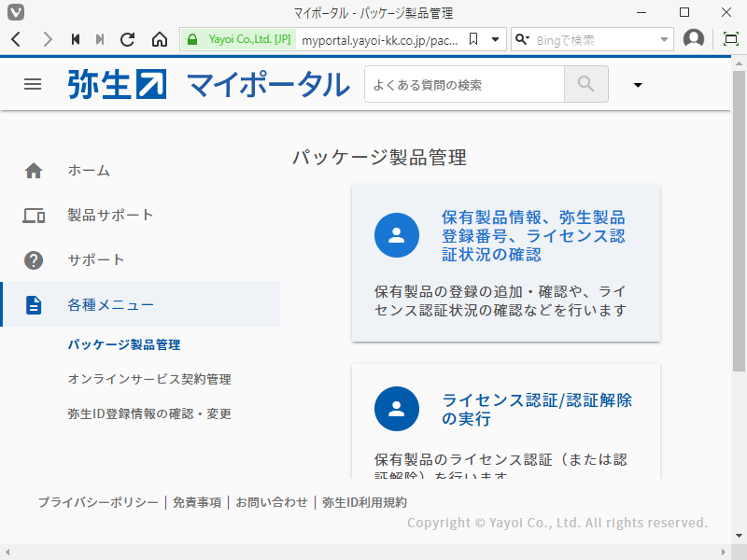Click the home icon in the sidebar
The image size is (747, 560).
click(x=34, y=171)
